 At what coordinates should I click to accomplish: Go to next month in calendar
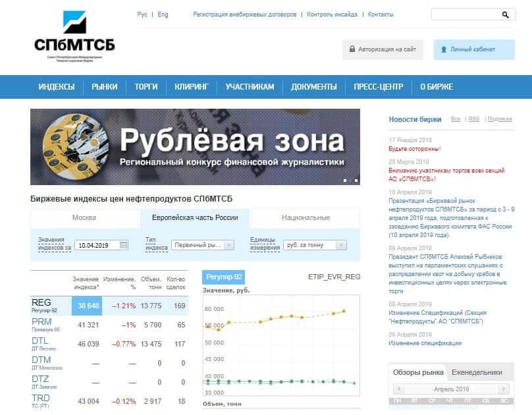click(x=505, y=389)
